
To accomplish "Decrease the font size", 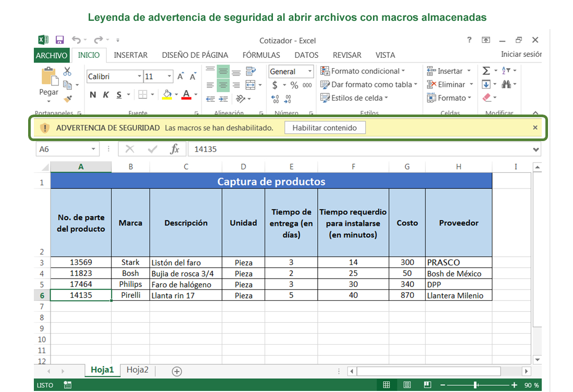I will (x=193, y=77).
